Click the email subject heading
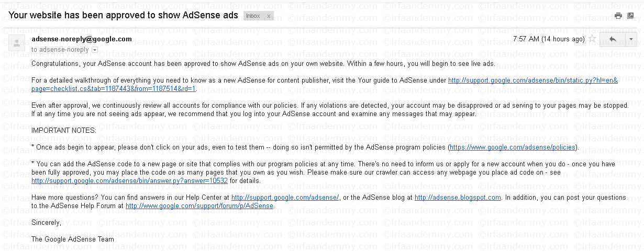This screenshot has width=644, height=252. 123,15
